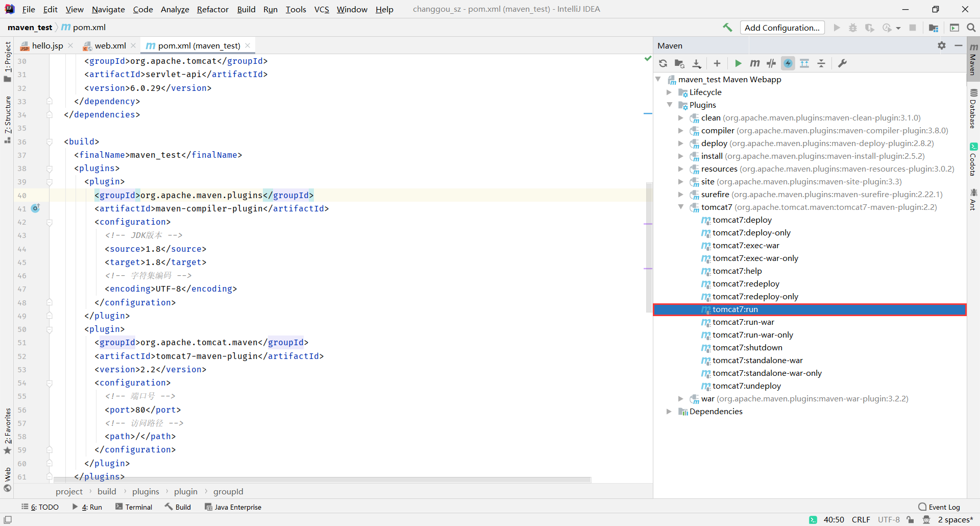Open the Structure tool window tab
Viewport: 980px width, 526px height.
[x=7, y=119]
